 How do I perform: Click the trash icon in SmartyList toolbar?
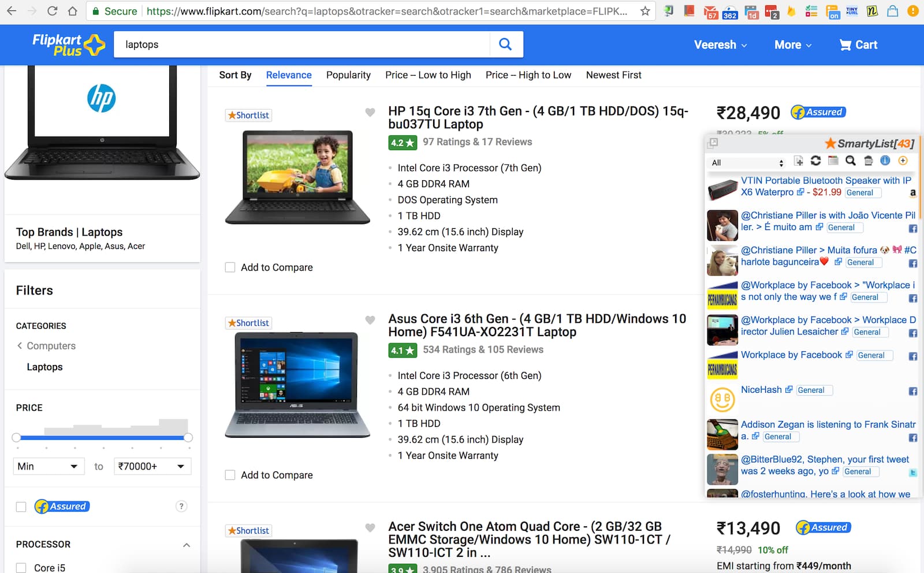(x=868, y=161)
